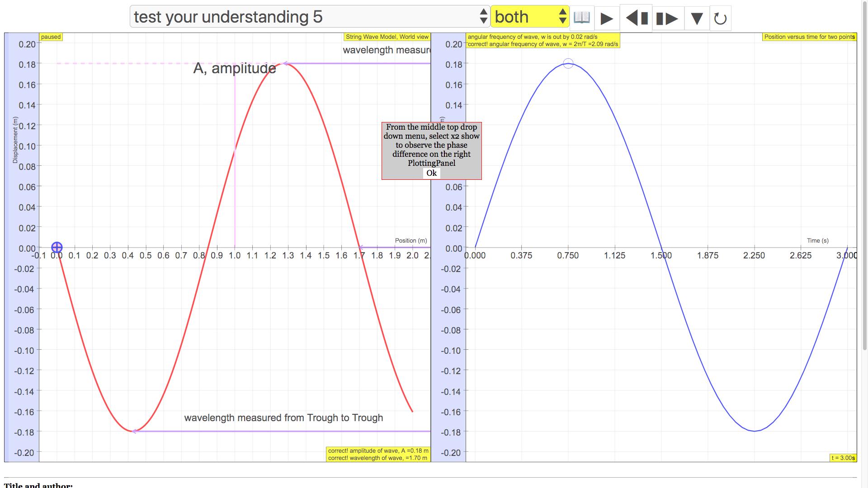Click the open book info icon
This screenshot has width=868, height=488.
click(582, 18)
